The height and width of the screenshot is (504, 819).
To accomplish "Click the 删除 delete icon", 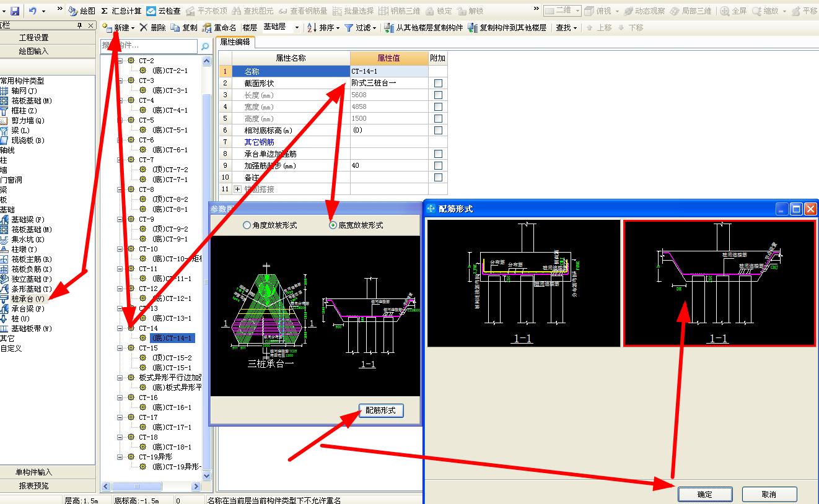I will pyautogui.click(x=144, y=28).
